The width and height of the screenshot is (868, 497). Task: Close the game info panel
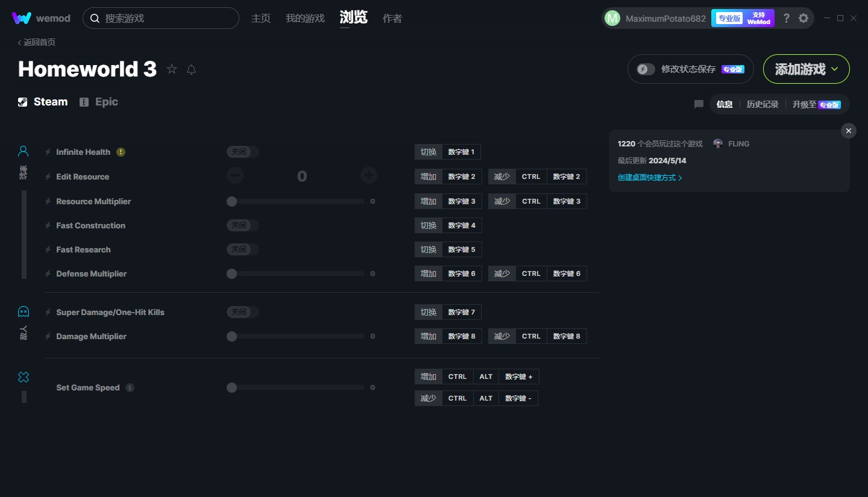(x=849, y=131)
